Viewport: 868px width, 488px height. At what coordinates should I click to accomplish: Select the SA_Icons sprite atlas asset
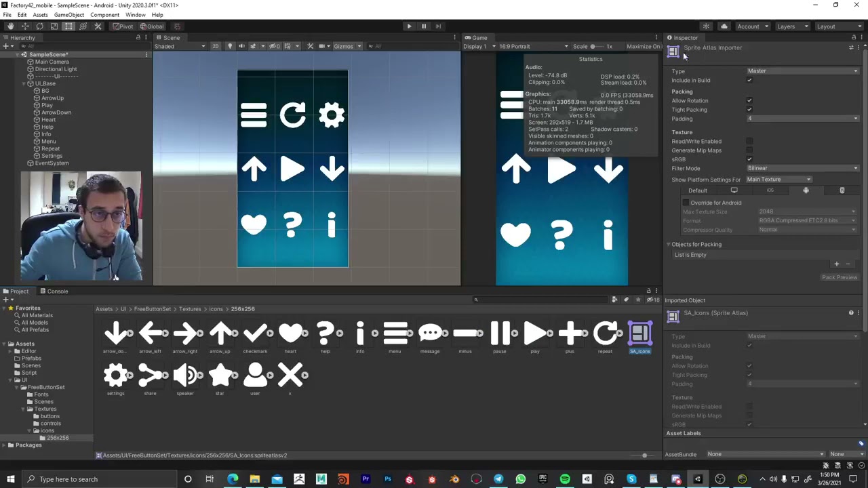pyautogui.click(x=639, y=338)
